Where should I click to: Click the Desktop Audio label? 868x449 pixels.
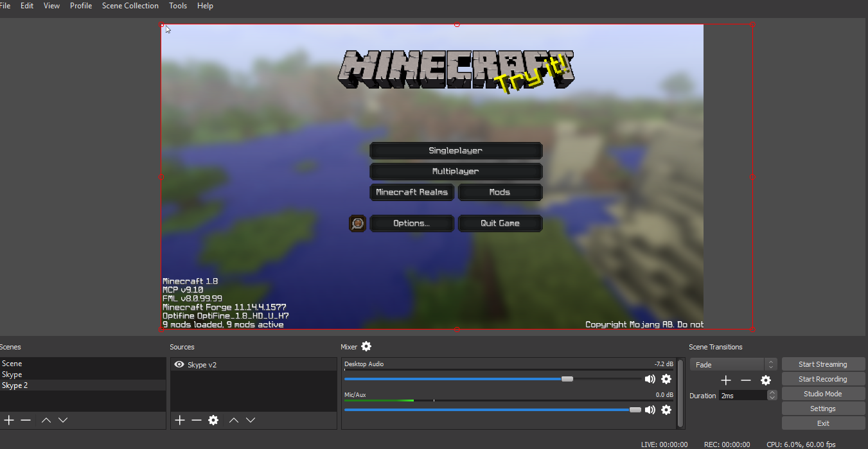[x=364, y=364]
